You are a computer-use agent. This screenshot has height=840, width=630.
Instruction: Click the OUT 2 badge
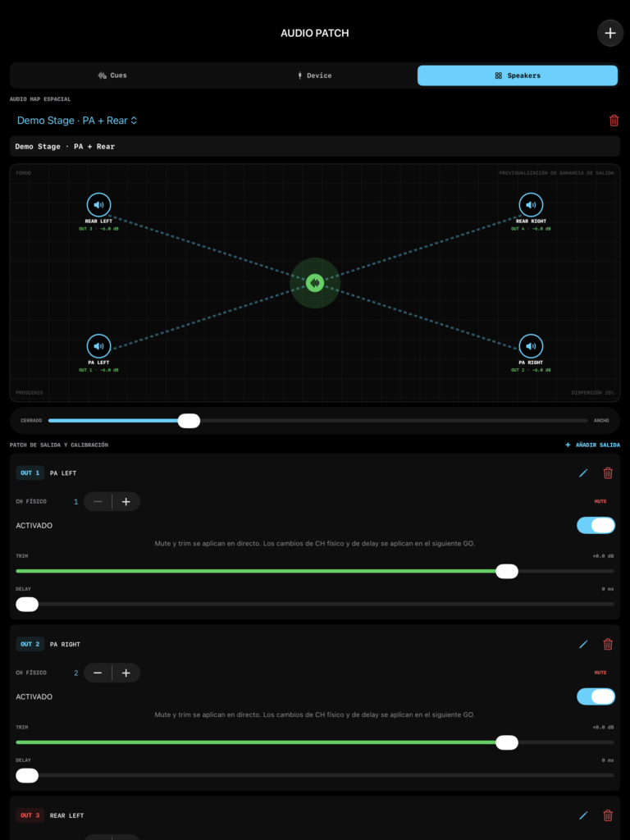click(30, 644)
